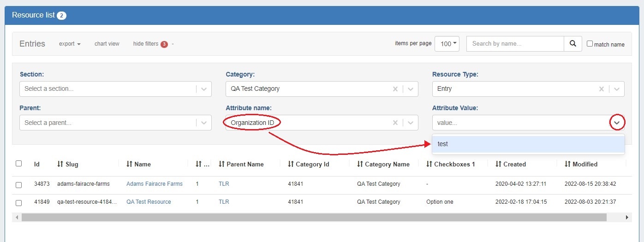Focus the Search by name field
Image resolution: width=644 pixels, height=242 pixels.
pyautogui.click(x=515, y=44)
